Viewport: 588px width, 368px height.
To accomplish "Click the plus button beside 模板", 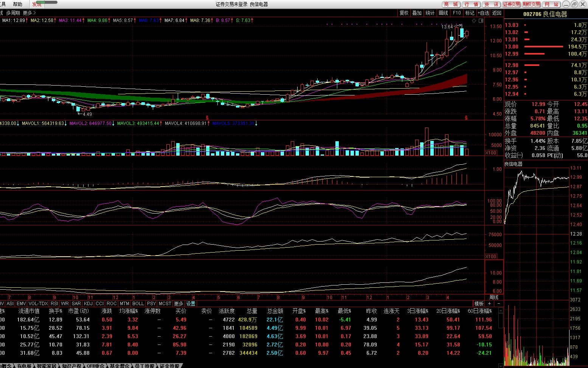I will click(x=490, y=304).
